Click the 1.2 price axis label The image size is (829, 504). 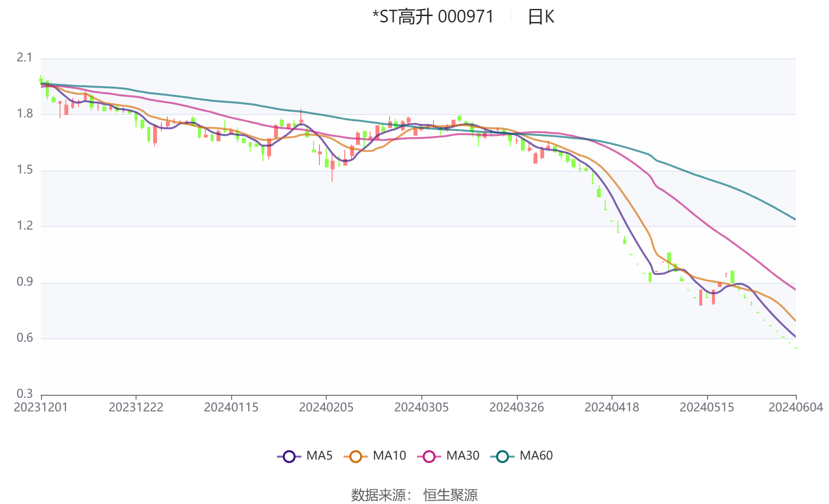(24, 226)
